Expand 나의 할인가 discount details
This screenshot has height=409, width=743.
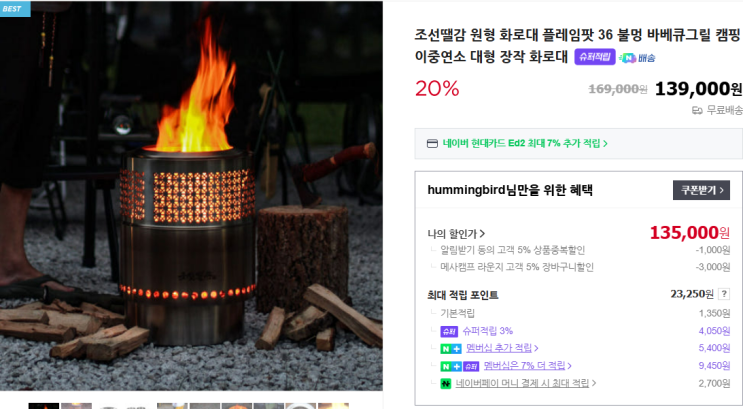pyautogui.click(x=456, y=234)
